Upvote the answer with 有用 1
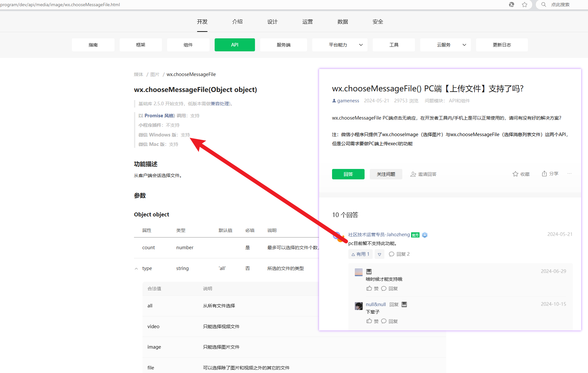The image size is (588, 373). pyautogui.click(x=360, y=254)
